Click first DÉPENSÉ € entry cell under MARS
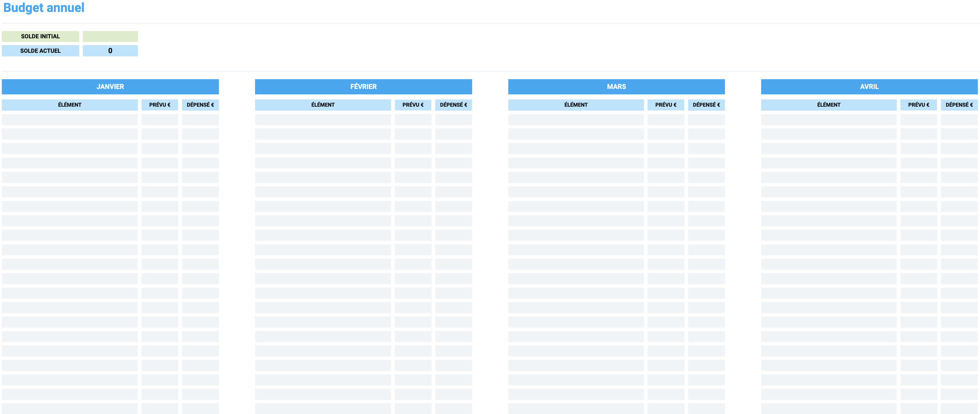980x414 pixels. pos(707,120)
